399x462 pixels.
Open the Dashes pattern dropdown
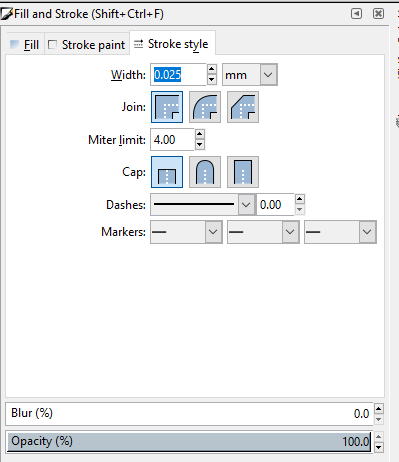(x=203, y=204)
